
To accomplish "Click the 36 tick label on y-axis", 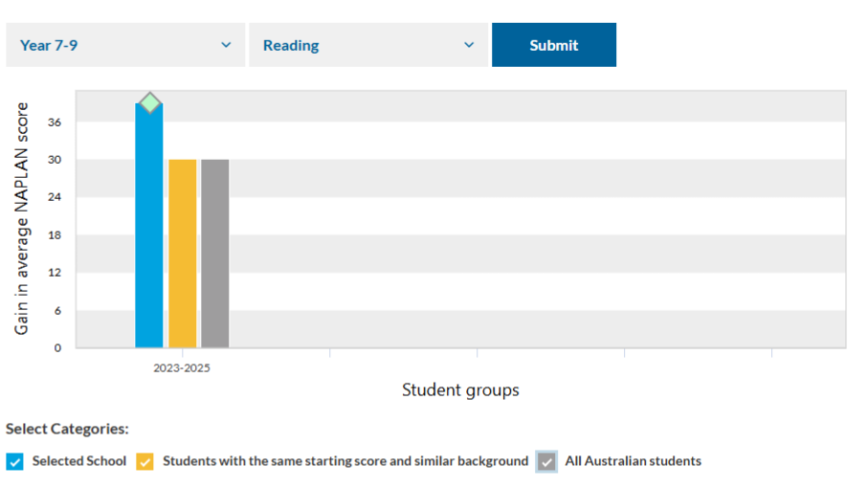I will click(x=55, y=122).
